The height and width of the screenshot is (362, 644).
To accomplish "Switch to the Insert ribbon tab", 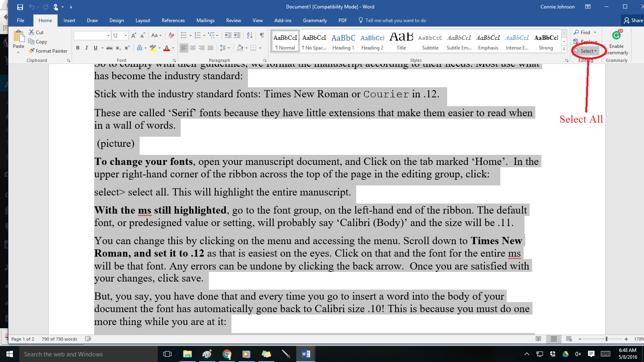I will [69, 21].
